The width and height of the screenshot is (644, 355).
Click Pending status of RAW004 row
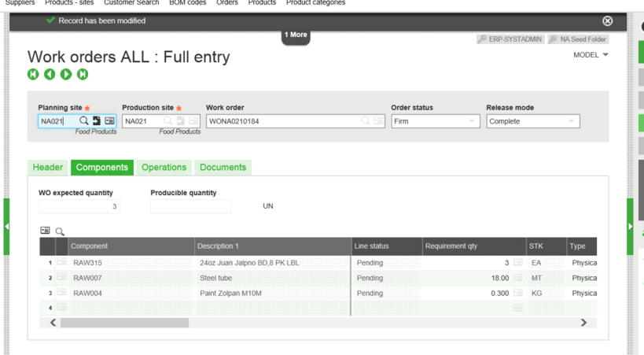point(387,294)
